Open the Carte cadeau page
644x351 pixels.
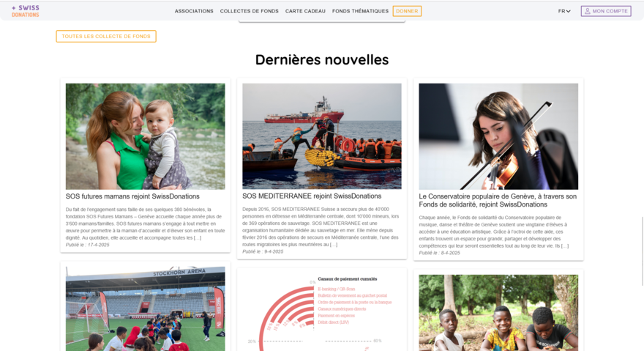305,11
